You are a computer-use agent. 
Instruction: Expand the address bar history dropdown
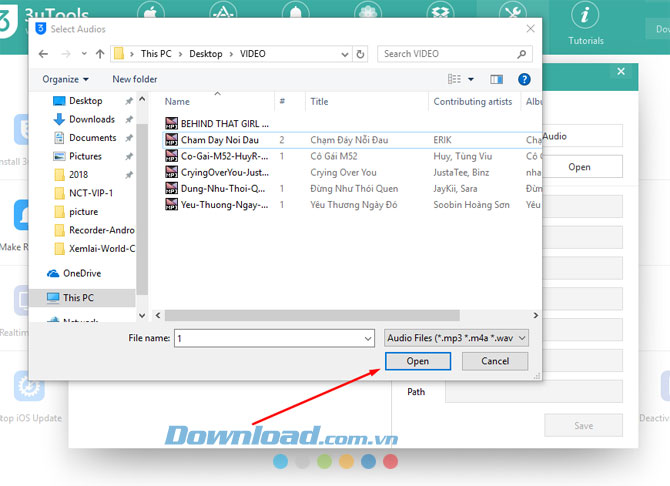345,54
